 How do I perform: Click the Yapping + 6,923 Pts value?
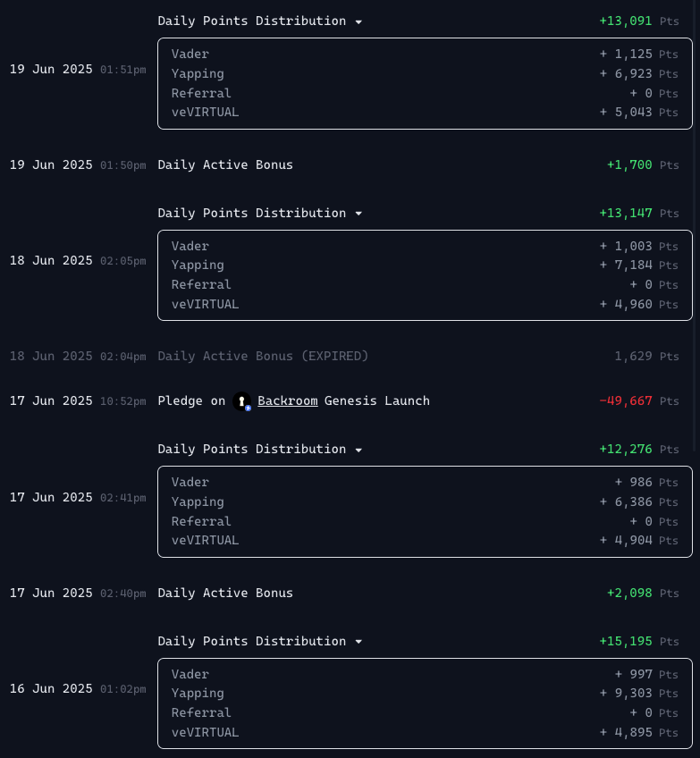coord(638,74)
